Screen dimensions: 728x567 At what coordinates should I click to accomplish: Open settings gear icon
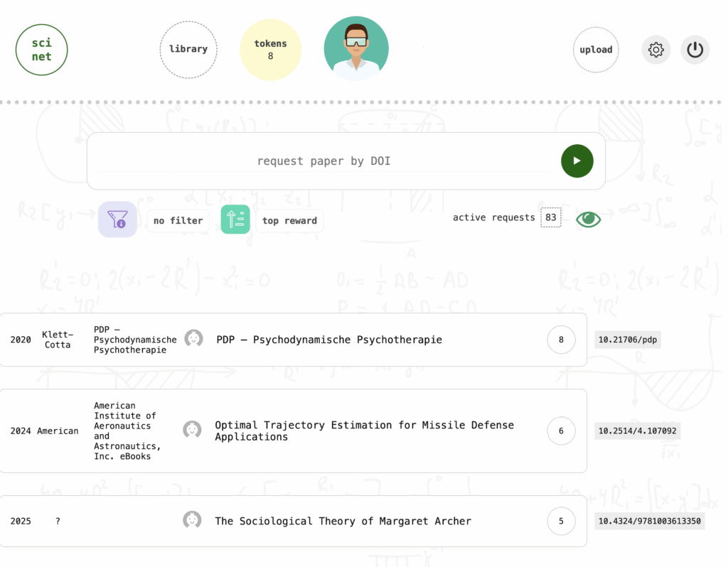point(655,50)
